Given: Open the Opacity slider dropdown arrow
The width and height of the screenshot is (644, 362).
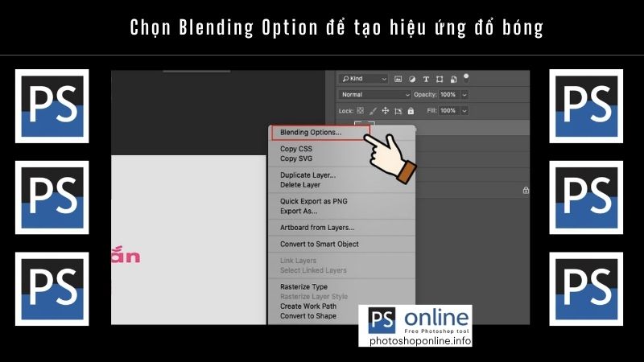Looking at the screenshot, I should [464, 94].
